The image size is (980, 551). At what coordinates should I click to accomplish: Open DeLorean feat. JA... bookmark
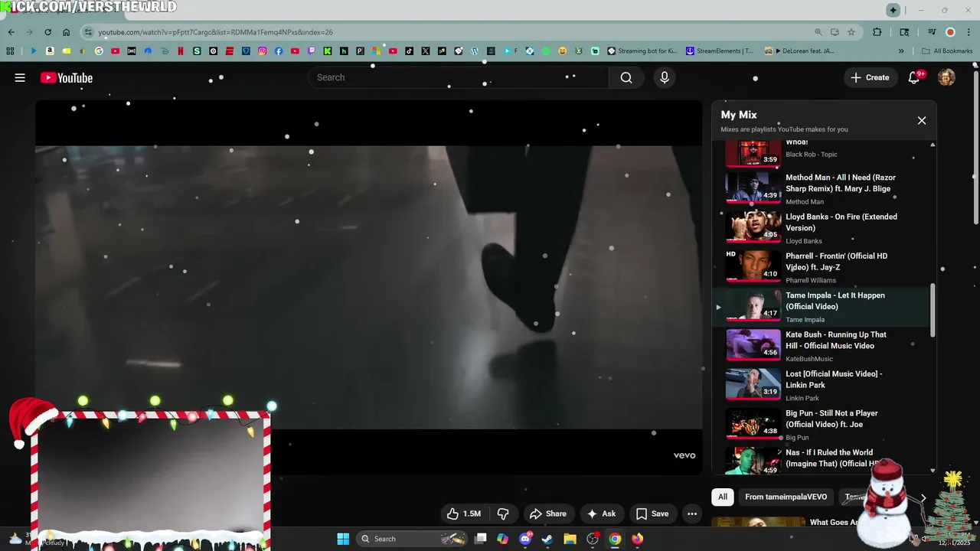pos(799,51)
